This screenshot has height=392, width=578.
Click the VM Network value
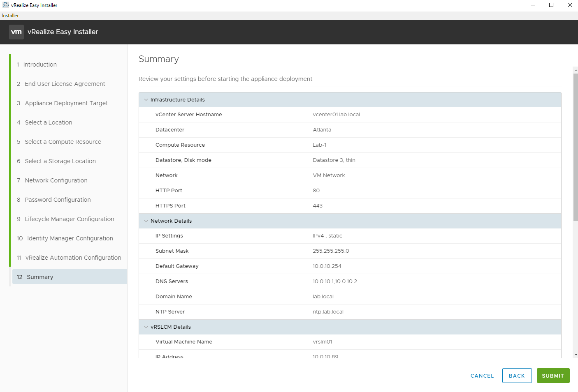click(329, 175)
